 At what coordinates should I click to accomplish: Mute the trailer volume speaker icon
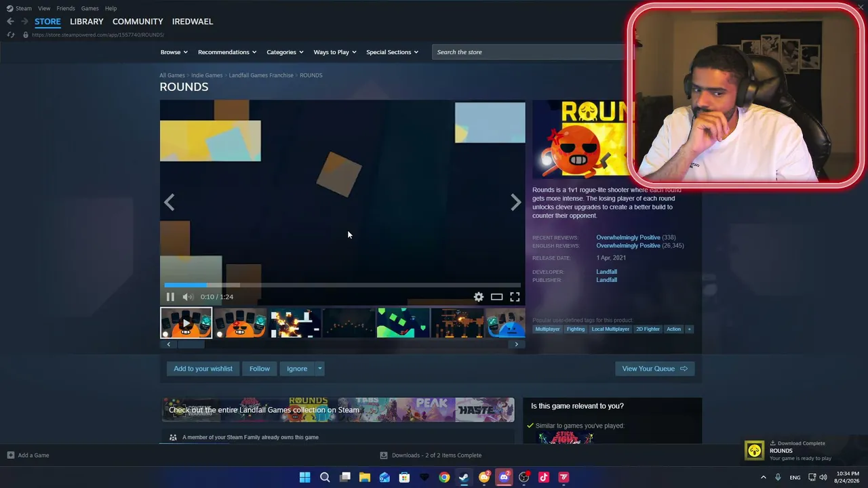point(188,297)
